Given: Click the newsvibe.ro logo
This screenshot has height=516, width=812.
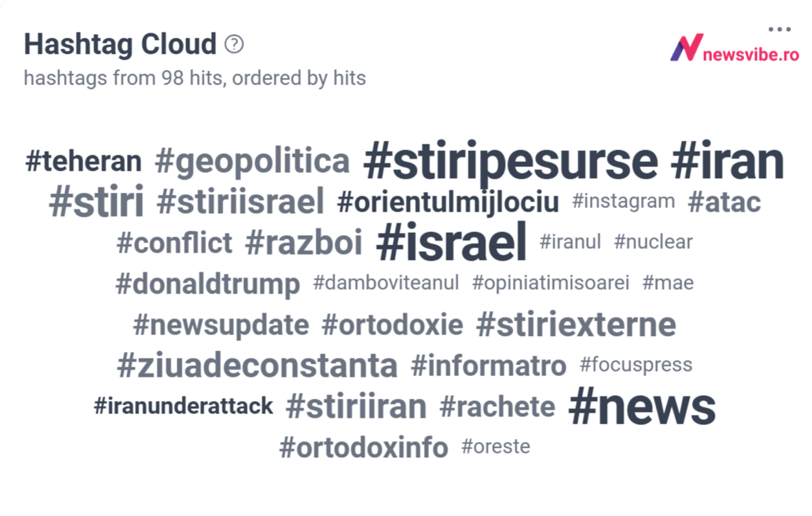Looking at the screenshot, I should pos(735,48).
